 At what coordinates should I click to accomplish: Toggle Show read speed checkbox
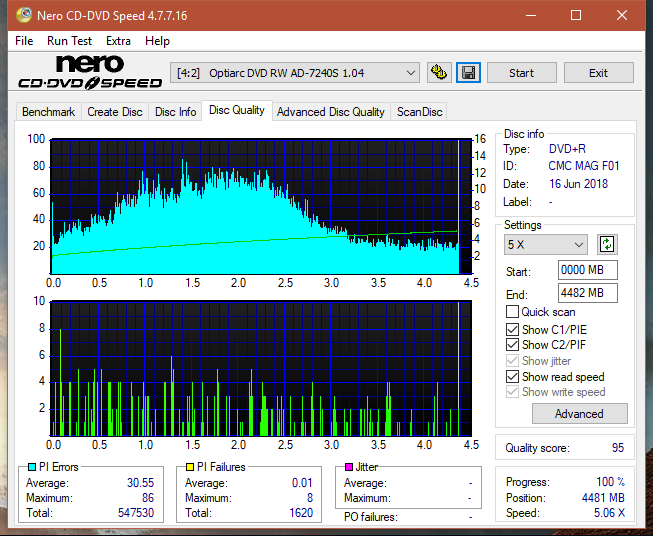pos(512,376)
